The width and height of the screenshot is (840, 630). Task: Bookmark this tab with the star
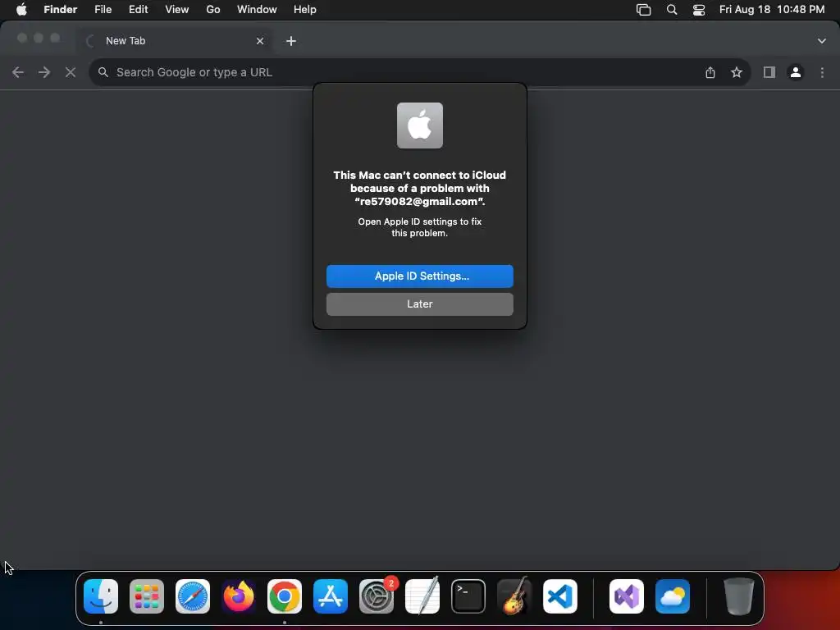pos(737,72)
